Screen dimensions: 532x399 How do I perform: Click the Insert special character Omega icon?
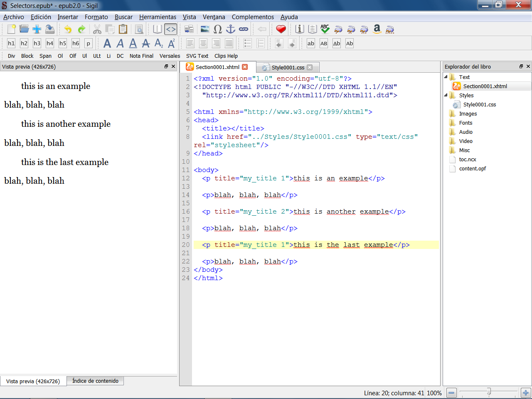coord(218,29)
